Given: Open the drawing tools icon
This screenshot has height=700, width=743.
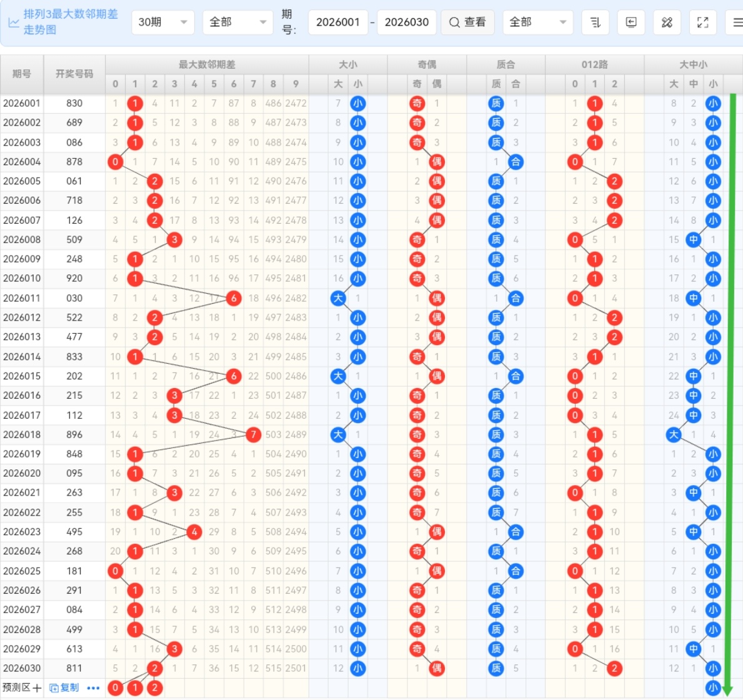Looking at the screenshot, I should tap(667, 22).
